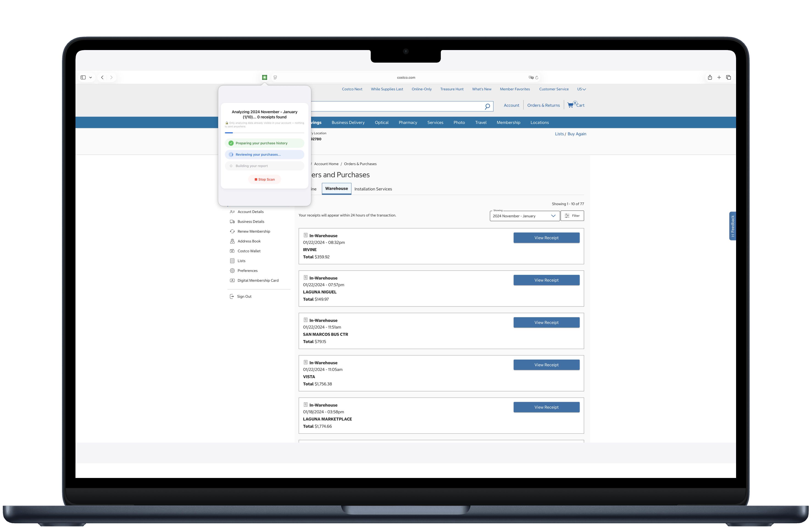Open a new tab with plus icon

(719, 78)
